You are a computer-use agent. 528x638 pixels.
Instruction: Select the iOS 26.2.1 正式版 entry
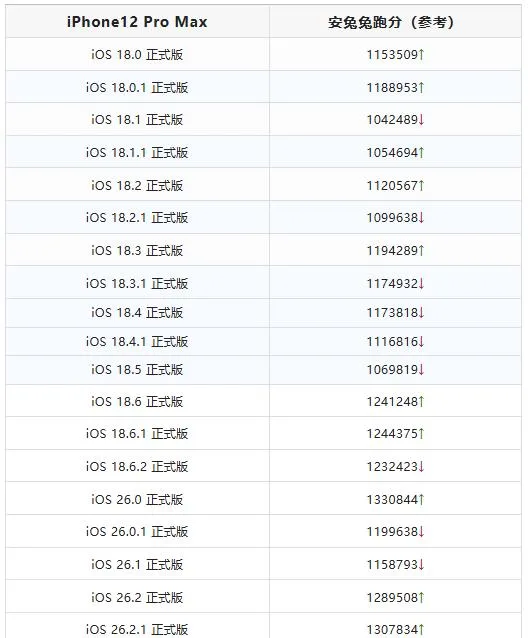[137, 629]
